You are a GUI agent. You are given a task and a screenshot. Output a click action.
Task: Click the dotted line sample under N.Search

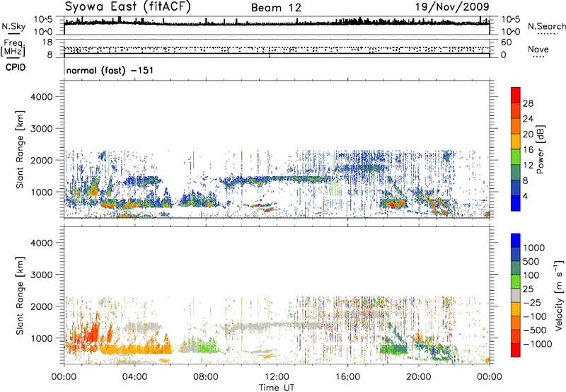click(547, 34)
